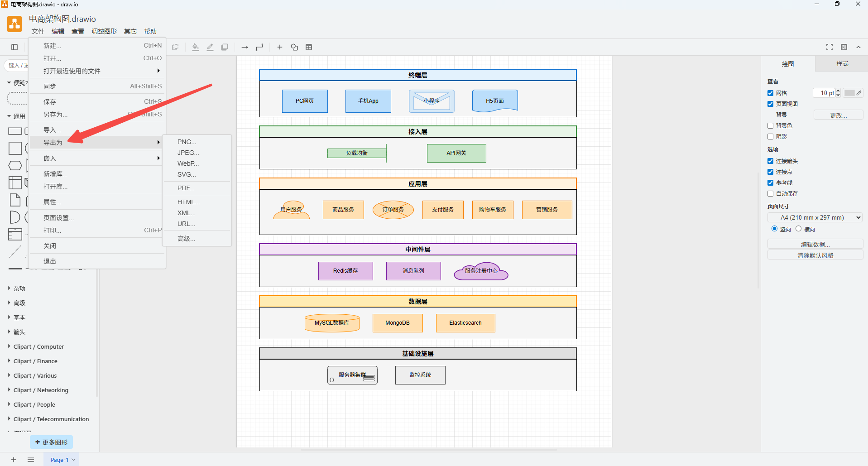Expand the 基本 shape category
Image resolution: width=868 pixels, height=466 pixels.
coord(19,317)
